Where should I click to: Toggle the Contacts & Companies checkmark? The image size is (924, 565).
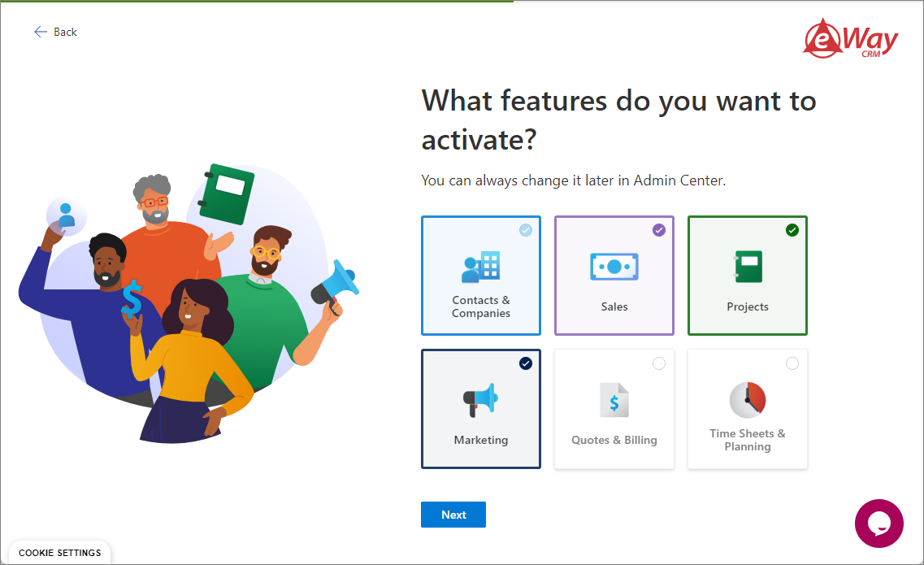click(x=526, y=230)
